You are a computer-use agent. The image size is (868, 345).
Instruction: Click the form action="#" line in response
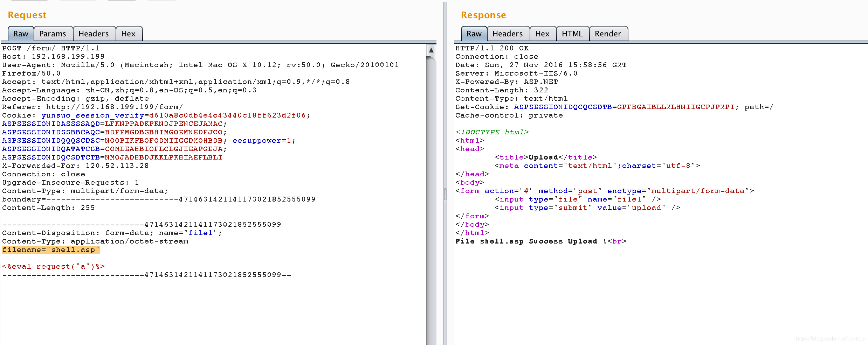click(605, 191)
